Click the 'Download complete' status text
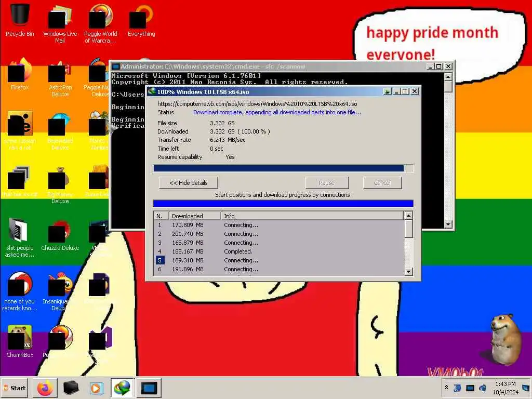532x399 pixels. (x=277, y=112)
